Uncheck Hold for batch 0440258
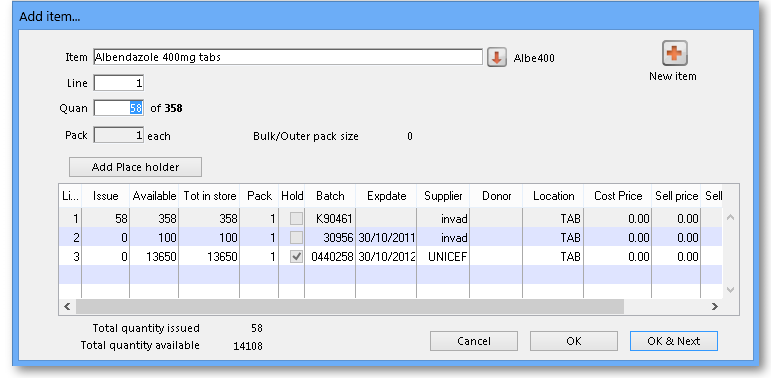771x378 pixels. tap(296, 257)
